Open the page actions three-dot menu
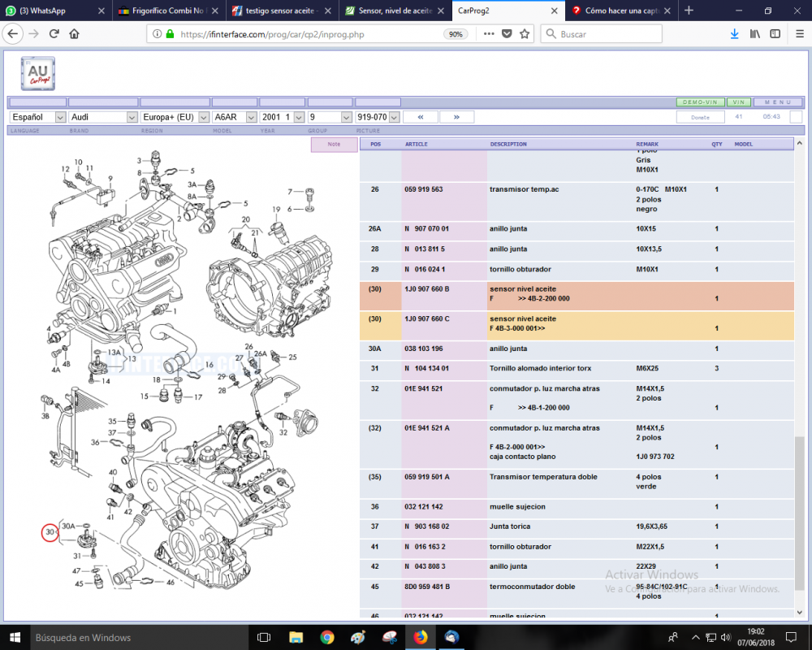The height and width of the screenshot is (650, 812). (489, 34)
